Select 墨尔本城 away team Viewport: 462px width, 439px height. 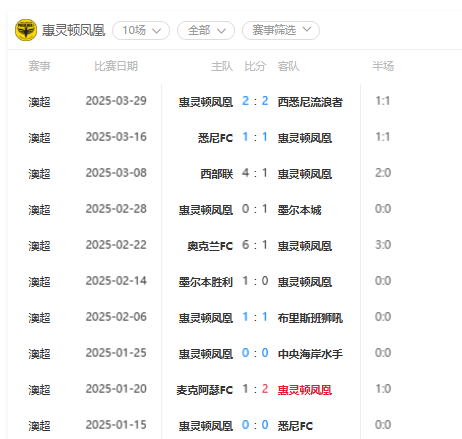299,210
